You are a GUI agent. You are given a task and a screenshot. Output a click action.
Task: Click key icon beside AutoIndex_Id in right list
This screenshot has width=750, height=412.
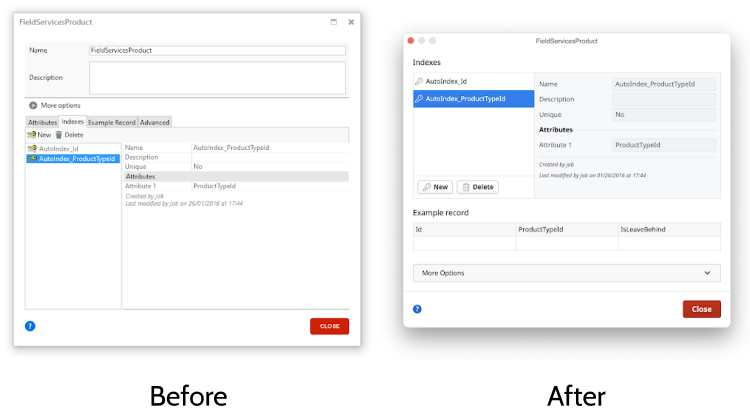pos(419,81)
